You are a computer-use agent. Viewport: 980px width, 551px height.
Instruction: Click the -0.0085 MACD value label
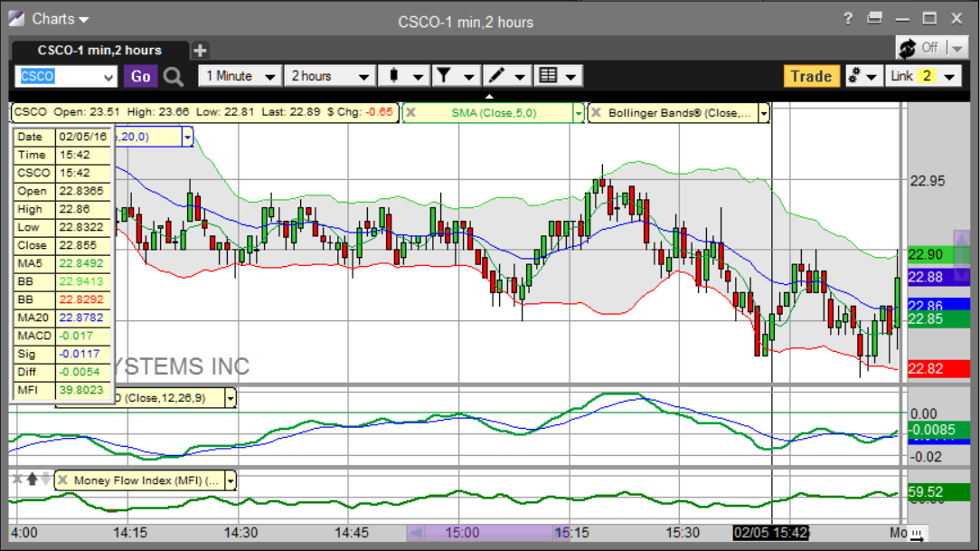pyautogui.click(x=938, y=431)
